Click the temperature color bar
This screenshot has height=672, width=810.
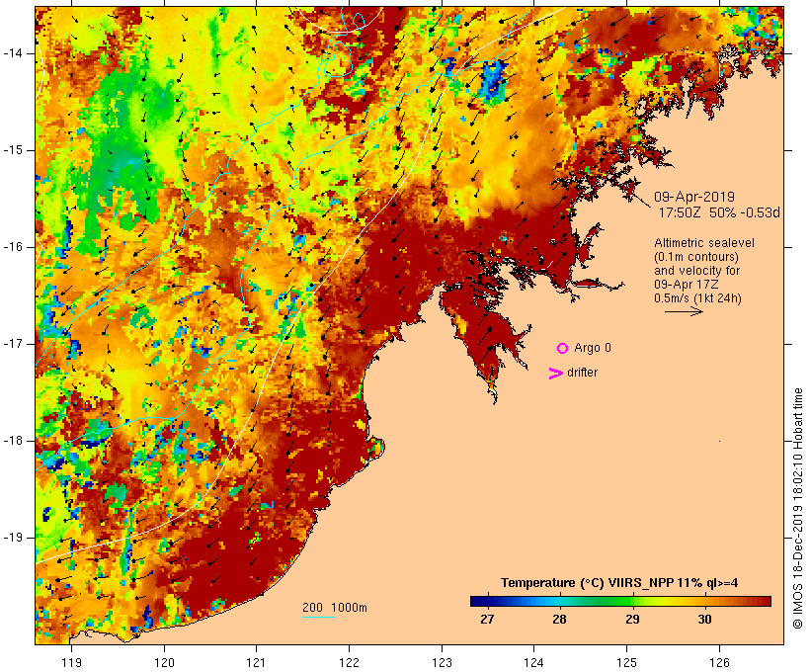tap(620, 601)
